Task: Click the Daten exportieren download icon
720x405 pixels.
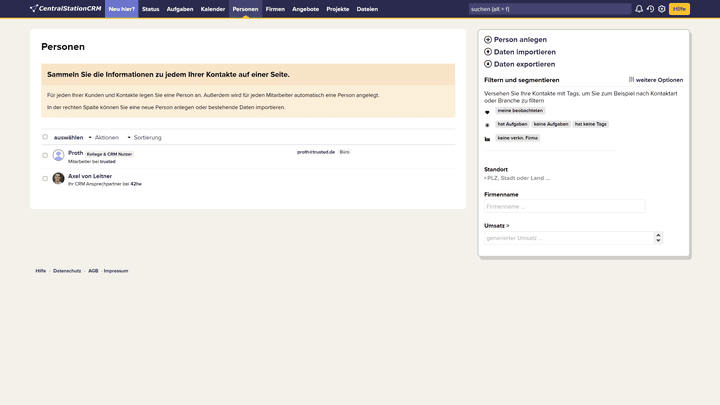Action: coord(488,64)
